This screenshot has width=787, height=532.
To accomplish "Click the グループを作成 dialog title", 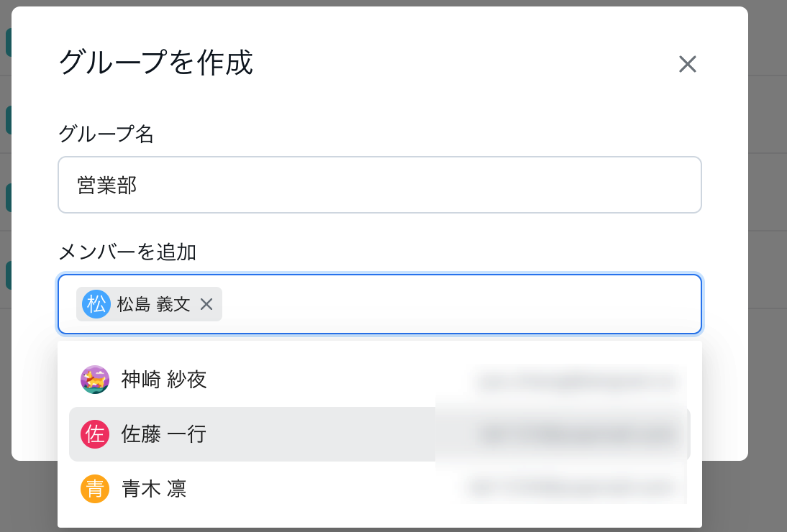I will click(155, 63).
